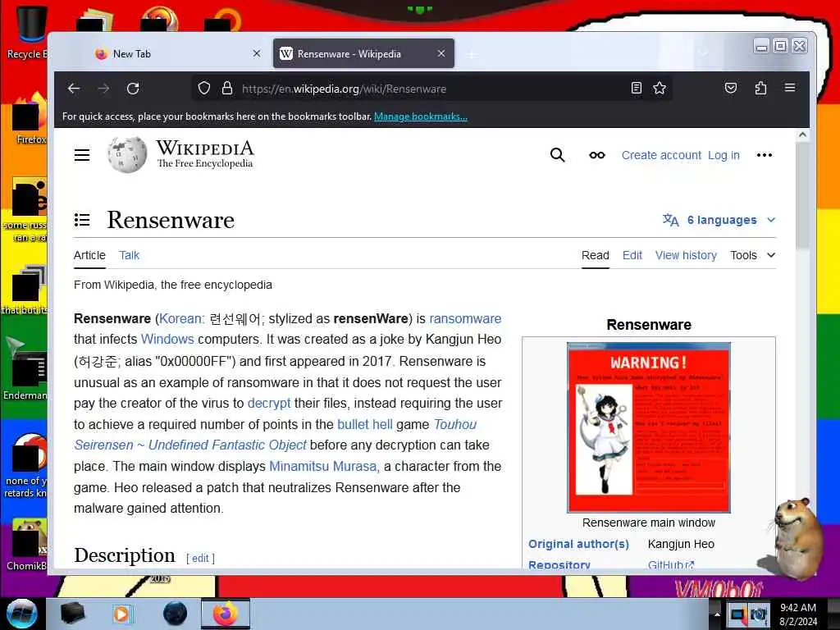Click the Description section edit link
The image size is (840, 630).
(x=200, y=558)
